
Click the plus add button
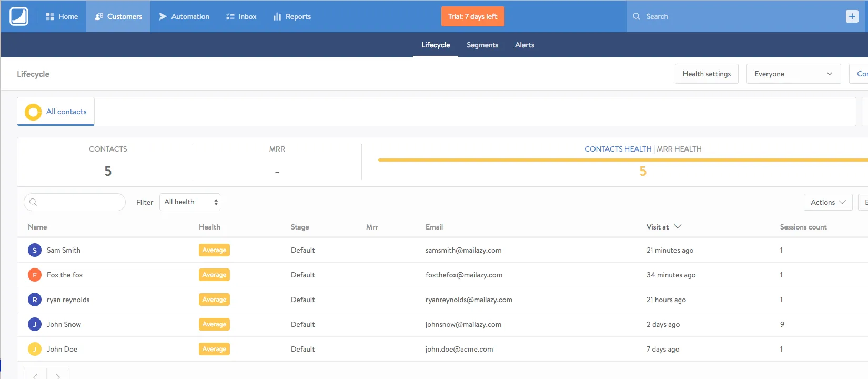[852, 16]
